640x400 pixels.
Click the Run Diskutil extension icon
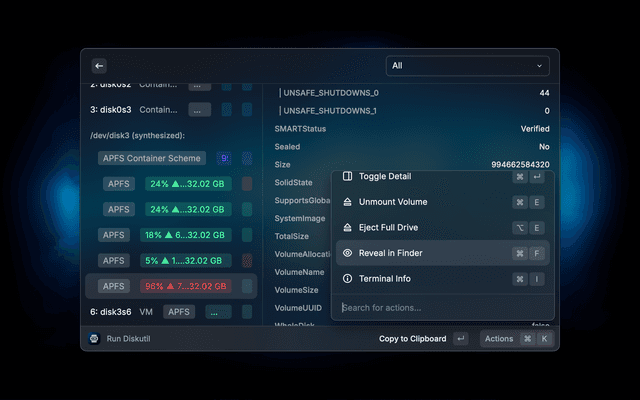(94, 339)
